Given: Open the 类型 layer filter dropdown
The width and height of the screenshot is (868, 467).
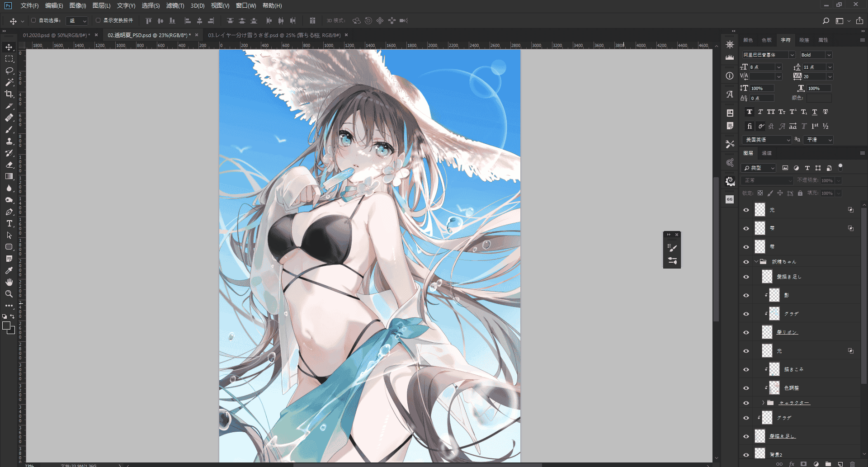Looking at the screenshot, I should [x=759, y=168].
